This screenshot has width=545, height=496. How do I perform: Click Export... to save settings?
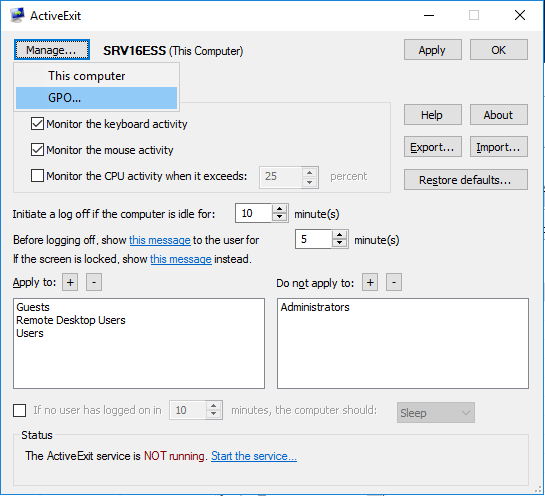(x=432, y=147)
